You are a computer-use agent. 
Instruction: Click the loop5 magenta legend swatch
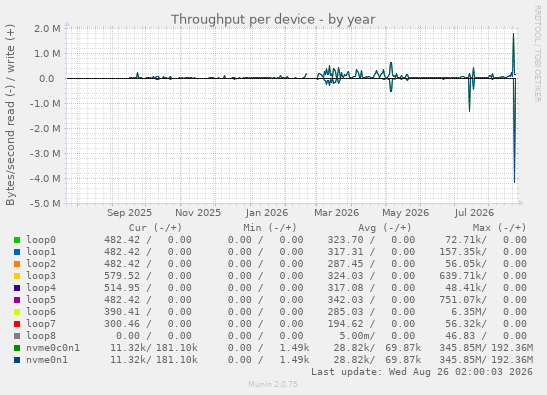pyautogui.click(x=17, y=300)
